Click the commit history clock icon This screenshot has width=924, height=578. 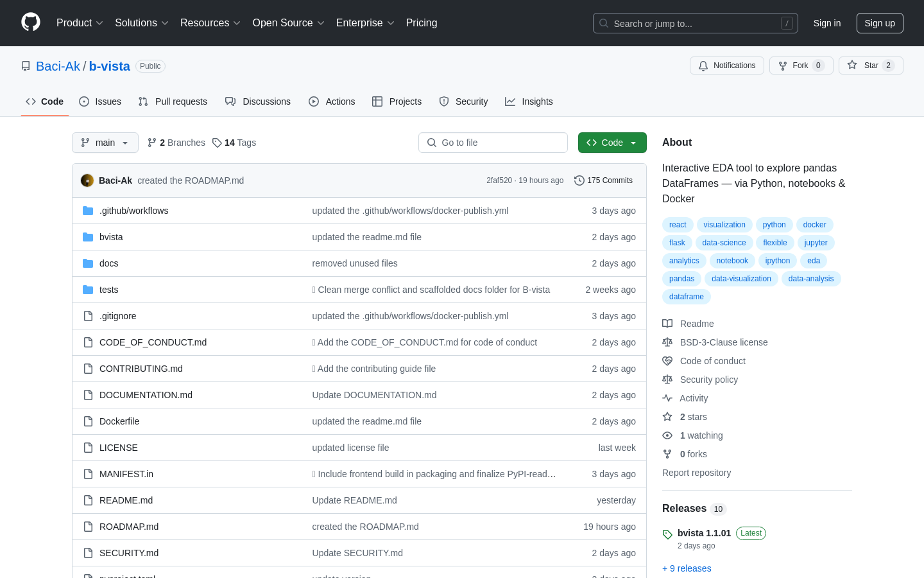(579, 180)
